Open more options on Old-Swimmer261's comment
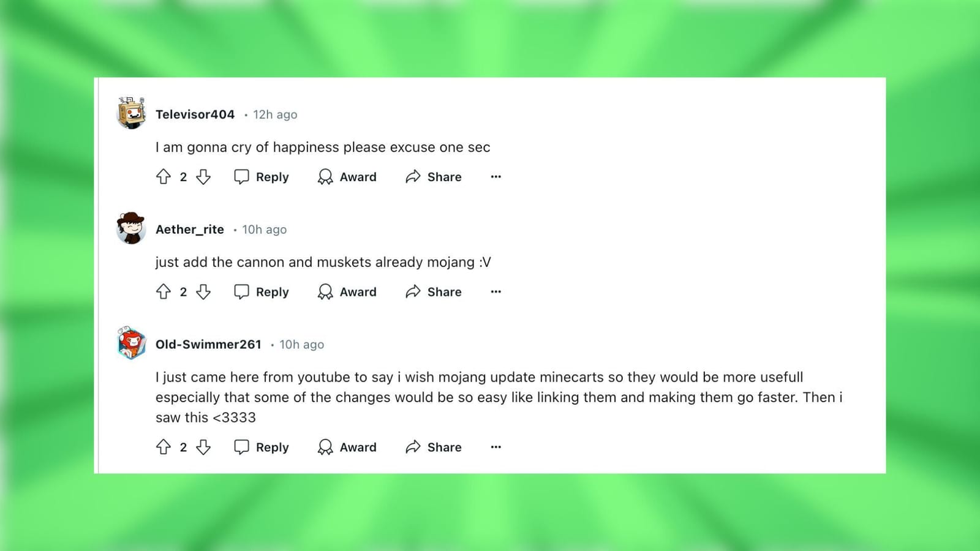The width and height of the screenshot is (980, 551). click(x=496, y=448)
